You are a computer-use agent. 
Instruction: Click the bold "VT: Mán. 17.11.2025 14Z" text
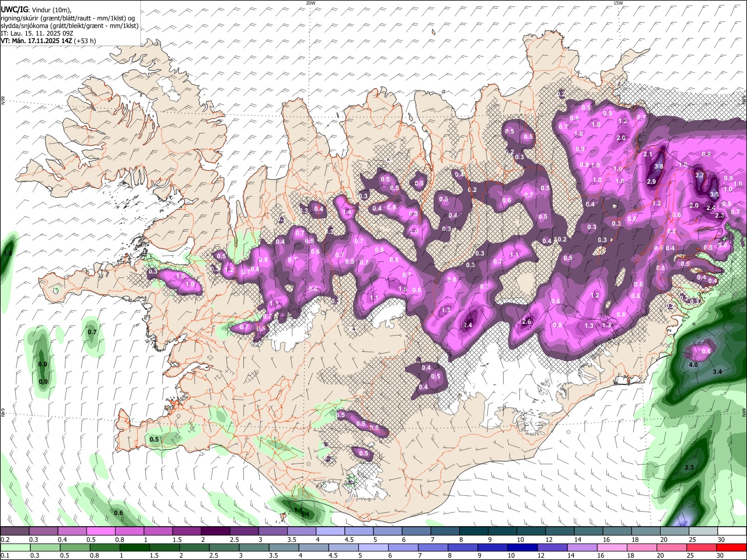pos(36,41)
